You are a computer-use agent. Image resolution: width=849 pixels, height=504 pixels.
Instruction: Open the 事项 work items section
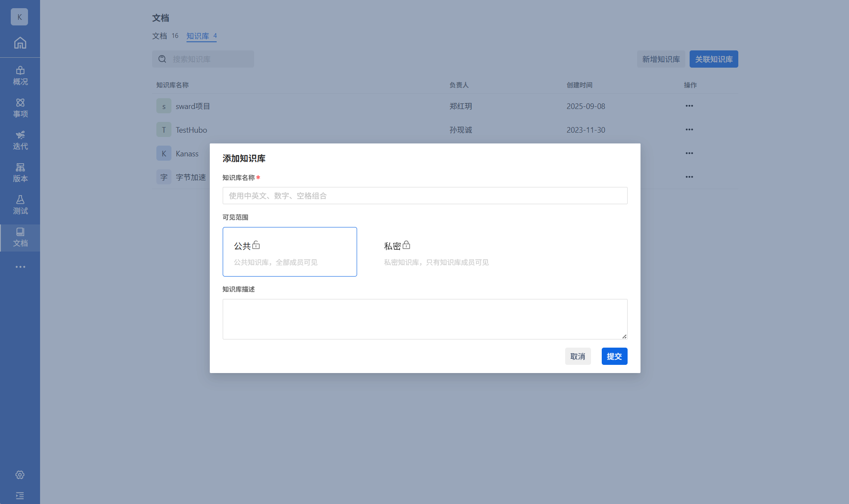(x=20, y=108)
